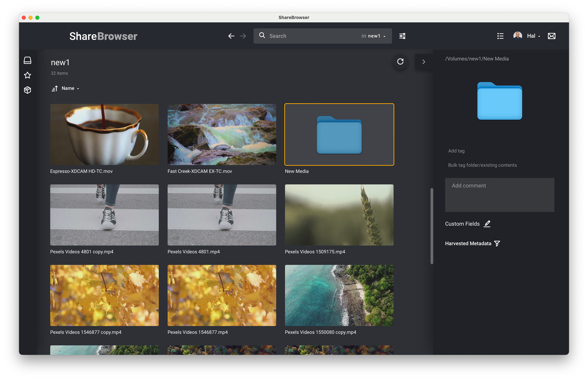Select Pexels Videos 4801 copy.mp4 thumbnail
Viewport: 588px width, 380px height.
pos(104,215)
